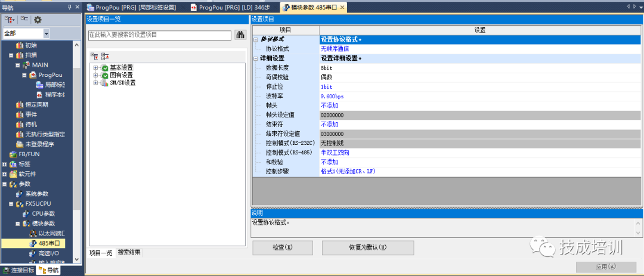This screenshot has height=276, width=644.
Task: Click navigation scrollbar up arrow
Action: click(77, 45)
